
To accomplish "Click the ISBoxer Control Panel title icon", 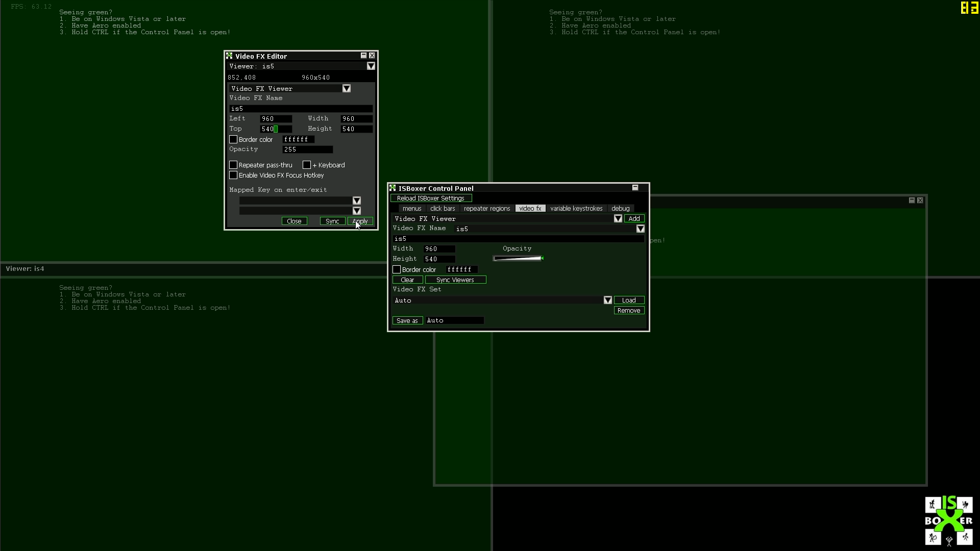I will click(x=393, y=188).
